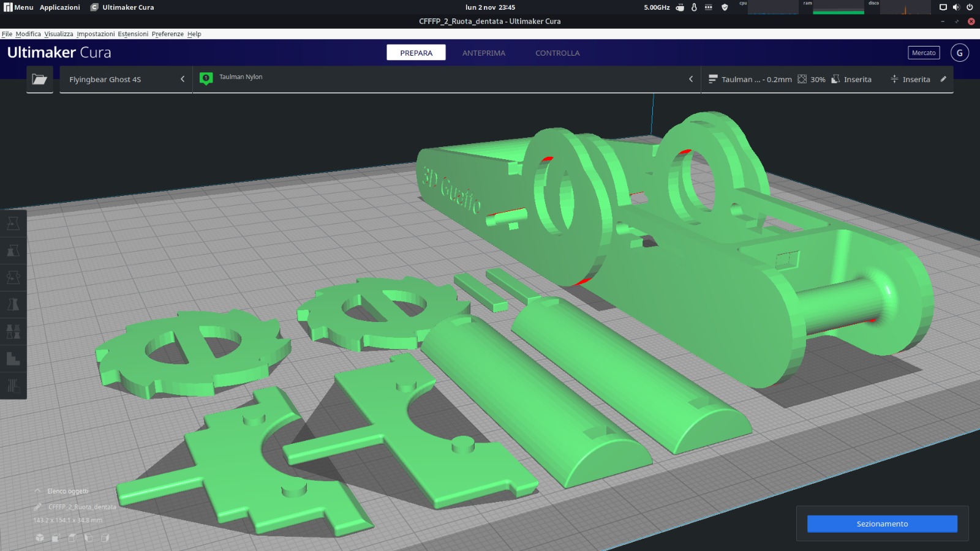Switch to top view cube icon

(x=72, y=538)
